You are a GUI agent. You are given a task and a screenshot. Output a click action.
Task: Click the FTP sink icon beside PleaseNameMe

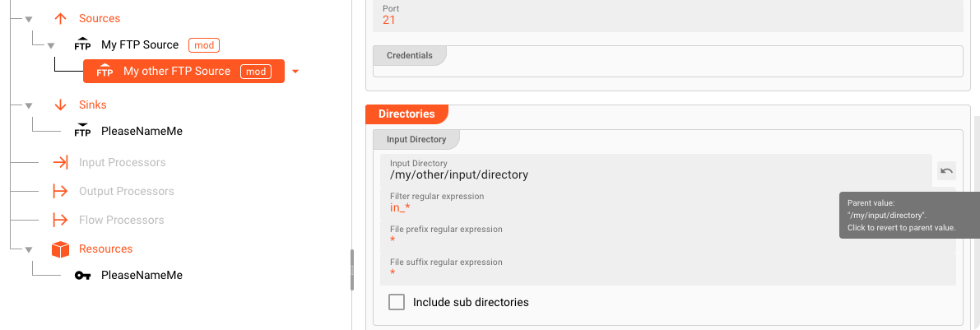(x=82, y=131)
